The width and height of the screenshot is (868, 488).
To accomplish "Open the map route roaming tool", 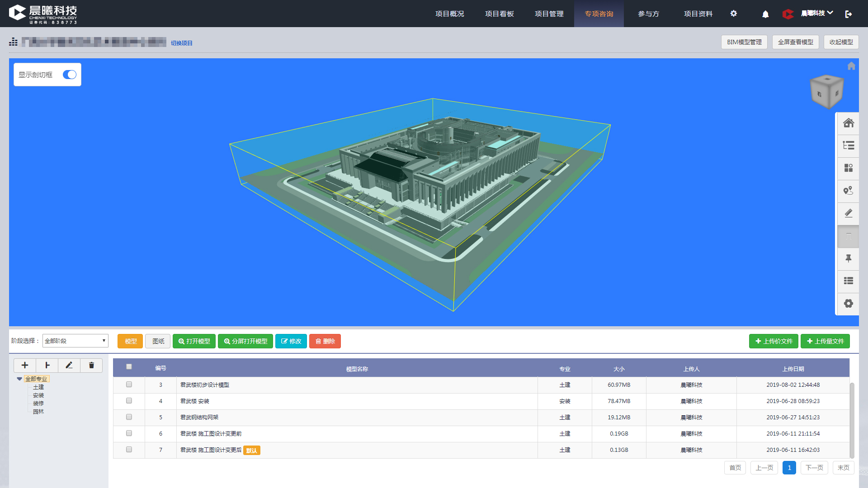I will click(x=848, y=191).
